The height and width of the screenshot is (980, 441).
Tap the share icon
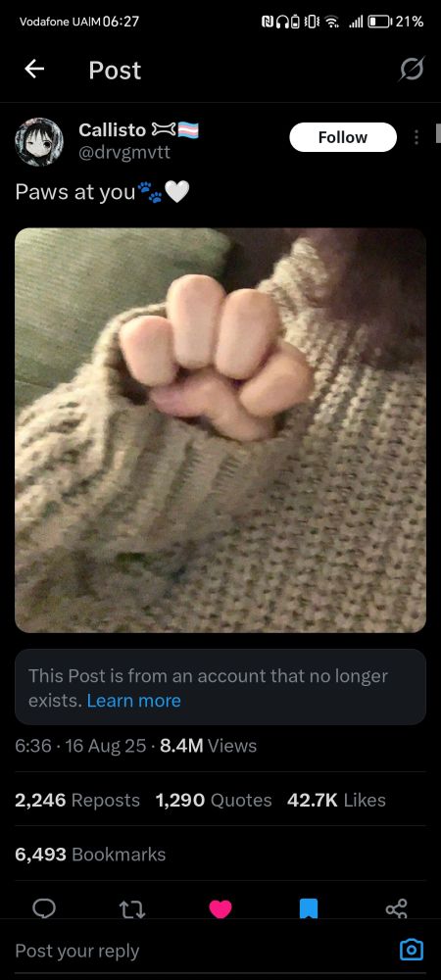coord(397,908)
